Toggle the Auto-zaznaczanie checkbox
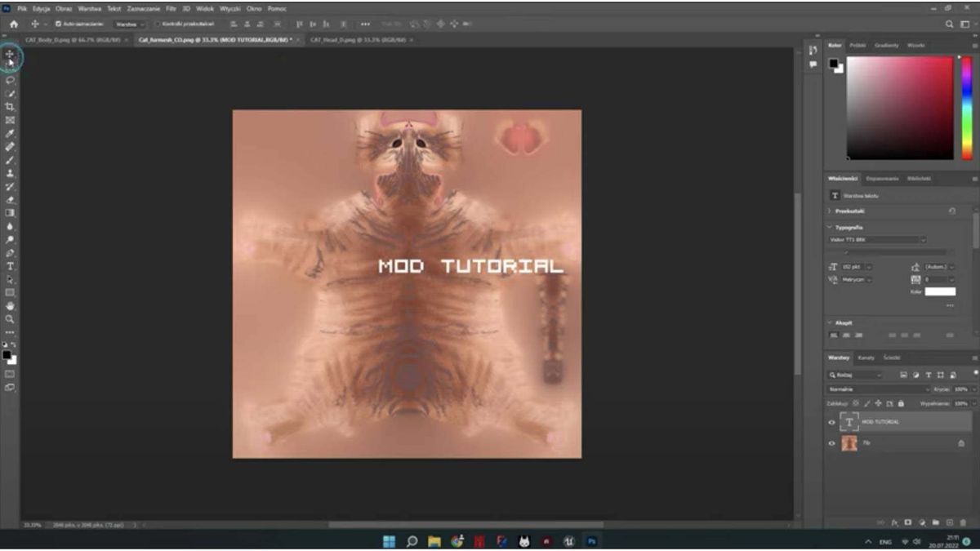 click(x=58, y=24)
